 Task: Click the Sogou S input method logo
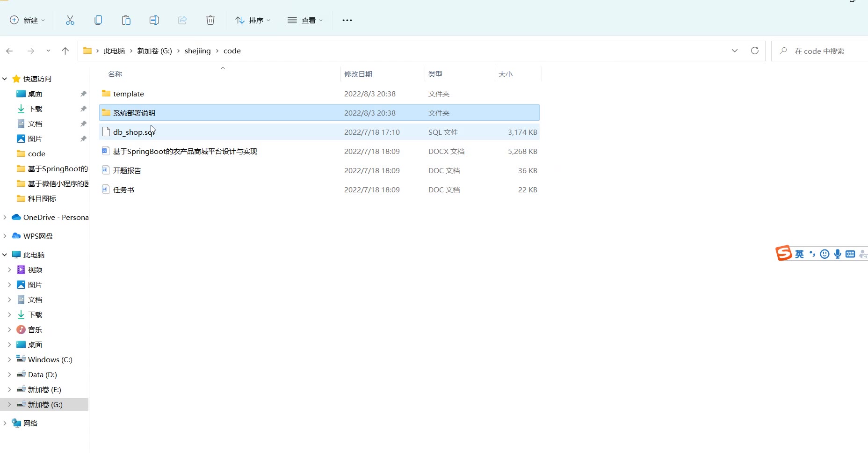[783, 253]
